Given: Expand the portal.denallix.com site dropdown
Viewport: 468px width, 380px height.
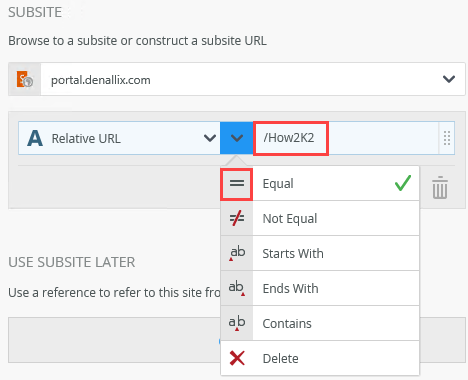Looking at the screenshot, I should [x=449, y=79].
